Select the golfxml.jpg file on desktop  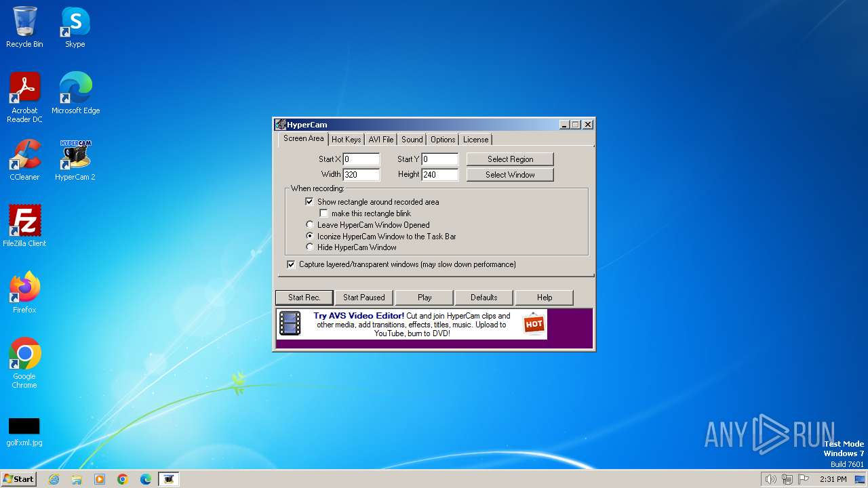pos(24,432)
